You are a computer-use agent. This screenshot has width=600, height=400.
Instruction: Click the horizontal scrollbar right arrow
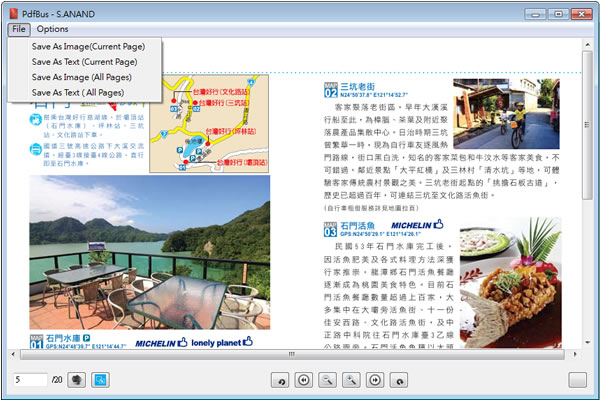point(574,355)
